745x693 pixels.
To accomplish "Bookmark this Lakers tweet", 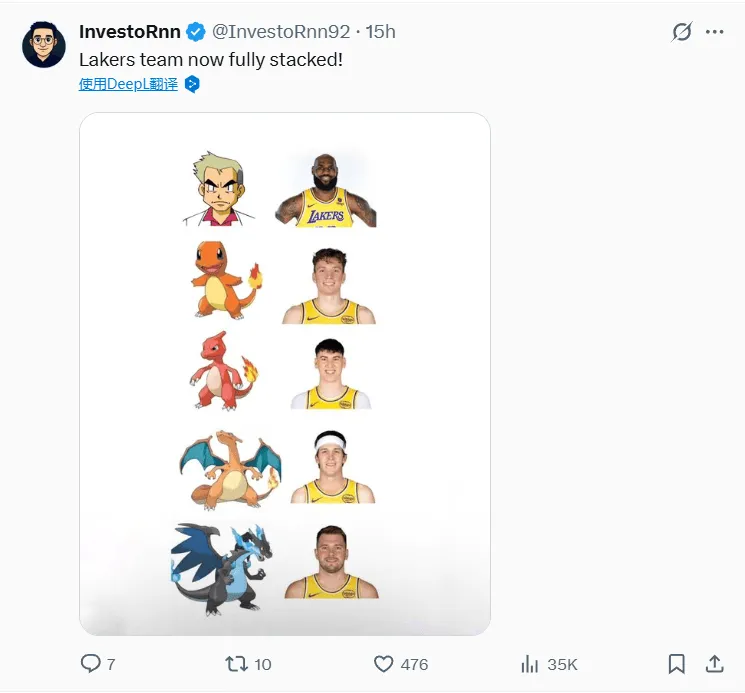I will [x=677, y=663].
